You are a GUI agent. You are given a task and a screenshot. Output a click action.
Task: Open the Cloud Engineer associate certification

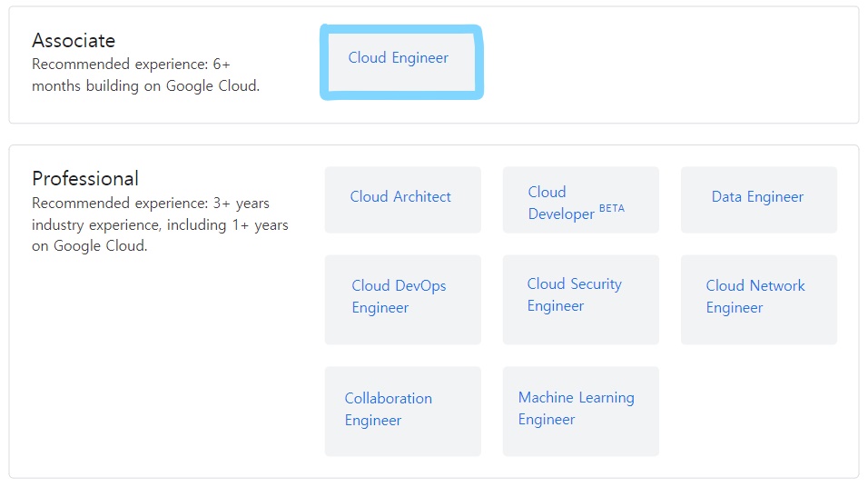(401, 62)
